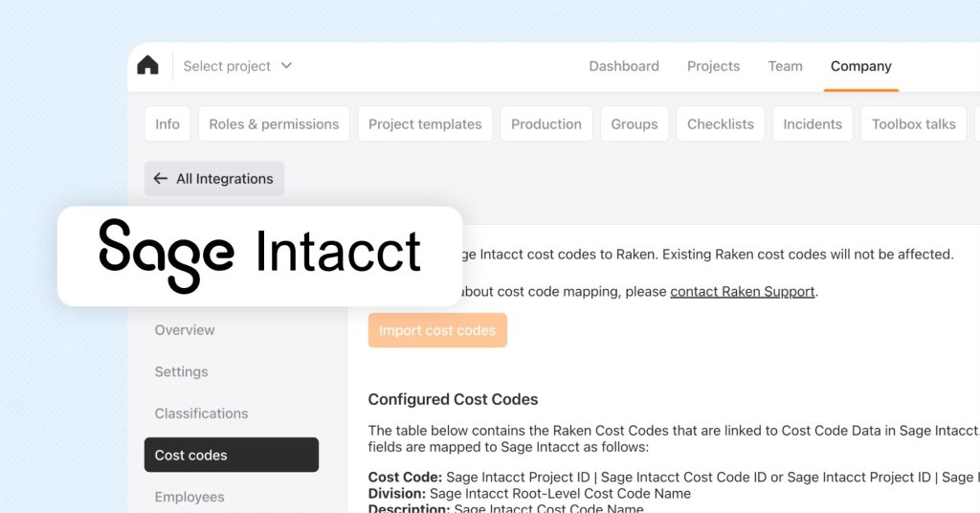This screenshot has height=513, width=980.
Task: Open the Toolbox talks section
Action: [913, 124]
